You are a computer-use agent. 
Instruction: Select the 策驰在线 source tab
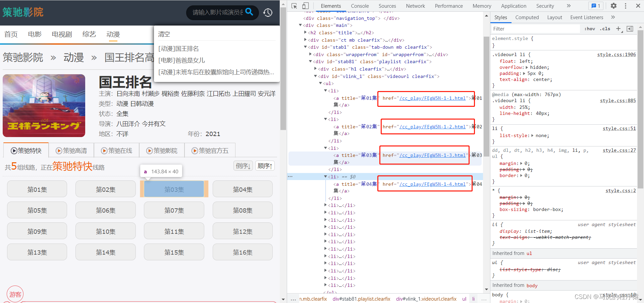(117, 150)
